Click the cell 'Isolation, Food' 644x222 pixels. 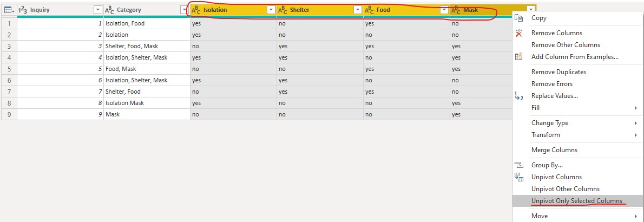pyautogui.click(x=147, y=23)
